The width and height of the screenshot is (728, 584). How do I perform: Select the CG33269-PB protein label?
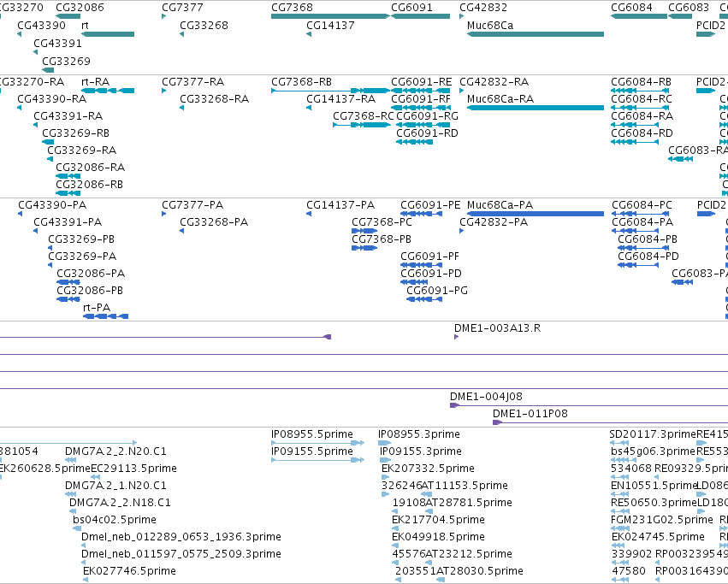(82, 239)
